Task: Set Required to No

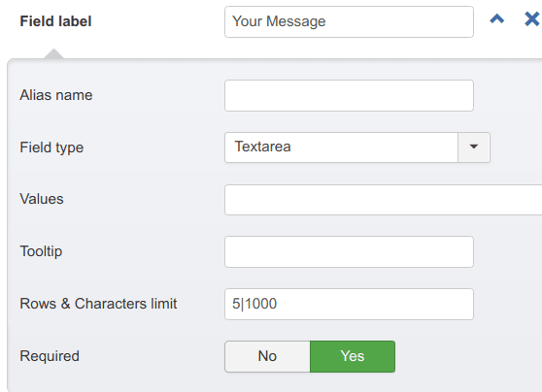Action: pyautogui.click(x=267, y=356)
